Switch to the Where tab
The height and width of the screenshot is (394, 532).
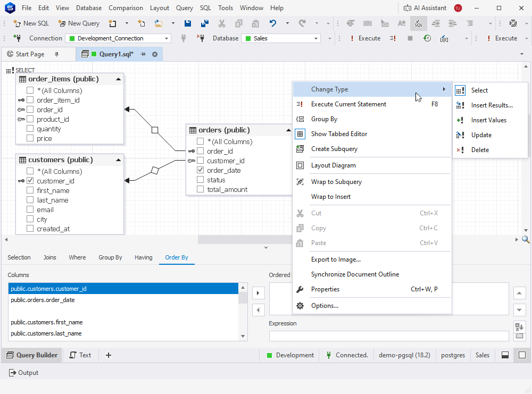coord(77,257)
